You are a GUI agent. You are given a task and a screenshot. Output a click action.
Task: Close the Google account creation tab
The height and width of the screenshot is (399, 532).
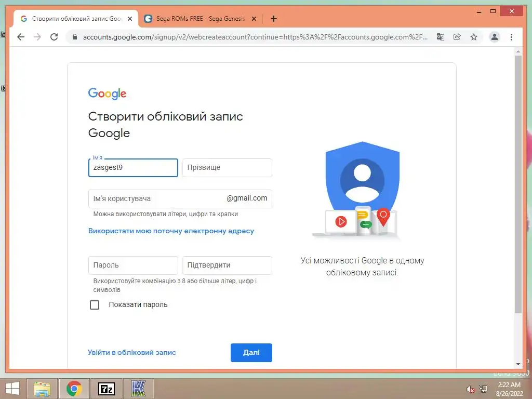(129, 19)
